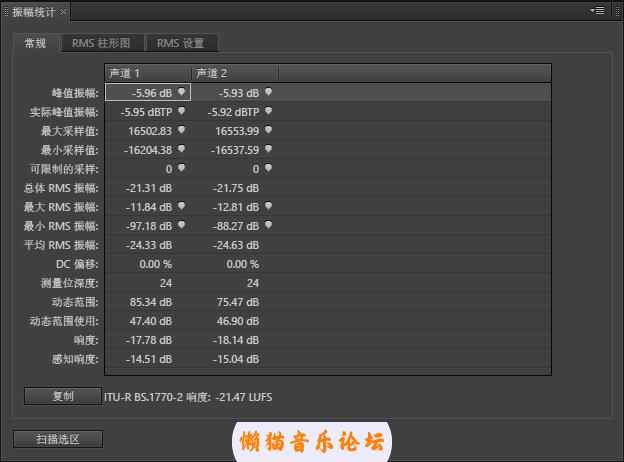Go to min RMS -97.18 dB marker
This screenshot has height=462, width=624.
click(x=181, y=225)
